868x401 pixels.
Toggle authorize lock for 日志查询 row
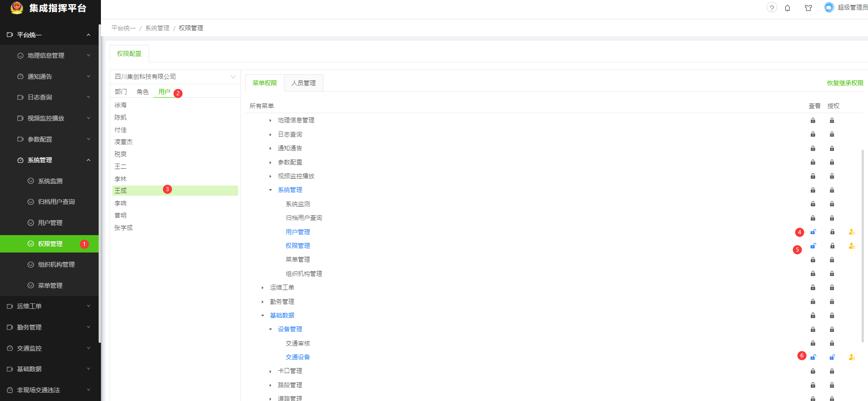pos(832,134)
